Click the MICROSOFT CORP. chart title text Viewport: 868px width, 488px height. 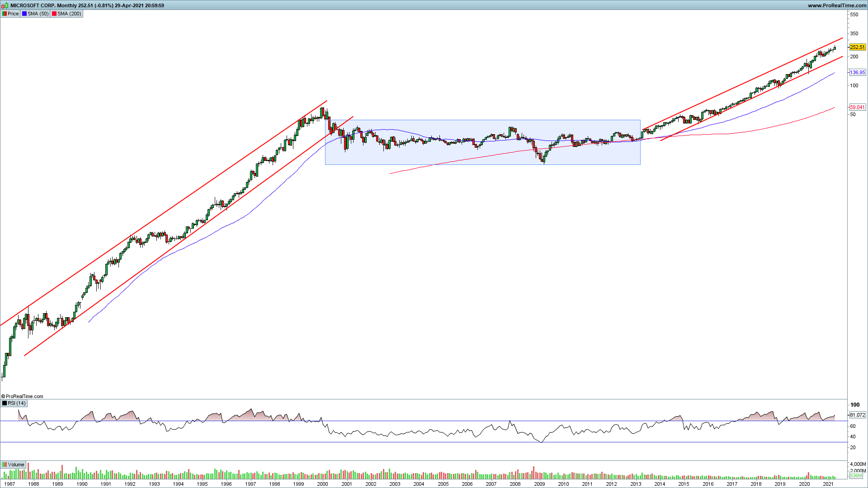[x=33, y=5]
